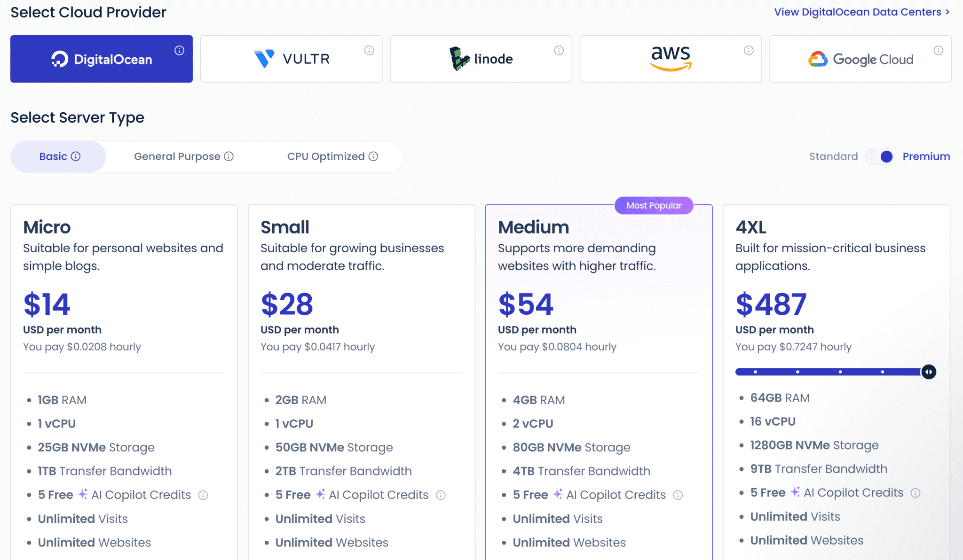Select the Premium pricing label
This screenshot has height=560, width=963.
[x=926, y=156]
